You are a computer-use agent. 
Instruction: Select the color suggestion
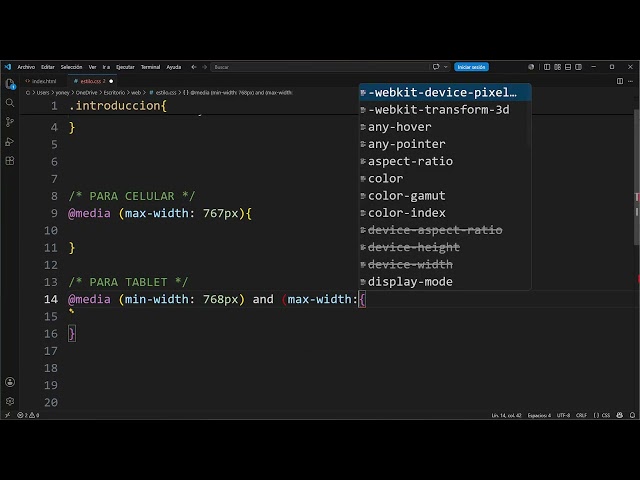(x=445, y=178)
